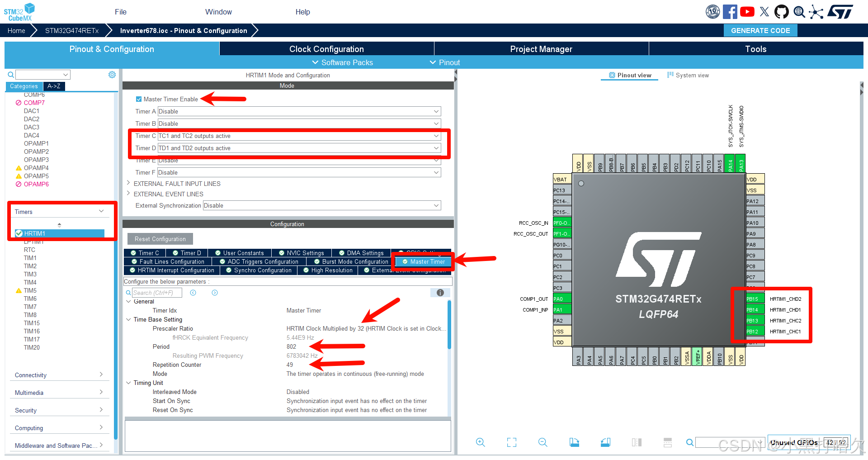Rotate the chip counter-clockwise

click(x=605, y=442)
